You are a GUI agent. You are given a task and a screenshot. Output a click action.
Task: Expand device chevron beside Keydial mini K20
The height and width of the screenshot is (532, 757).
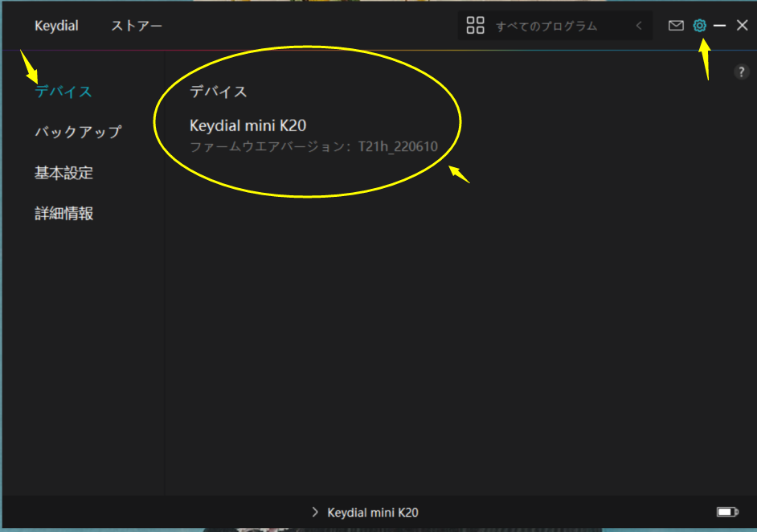click(315, 512)
